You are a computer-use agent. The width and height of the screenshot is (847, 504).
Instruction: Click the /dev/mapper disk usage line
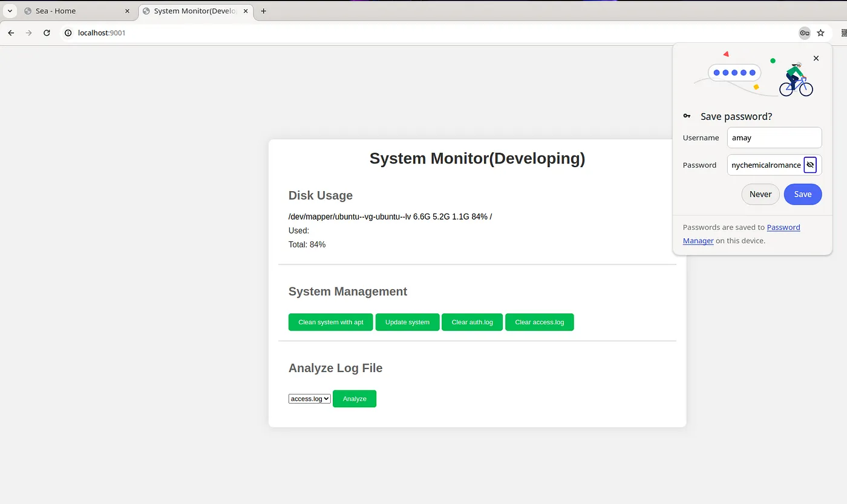390,217
